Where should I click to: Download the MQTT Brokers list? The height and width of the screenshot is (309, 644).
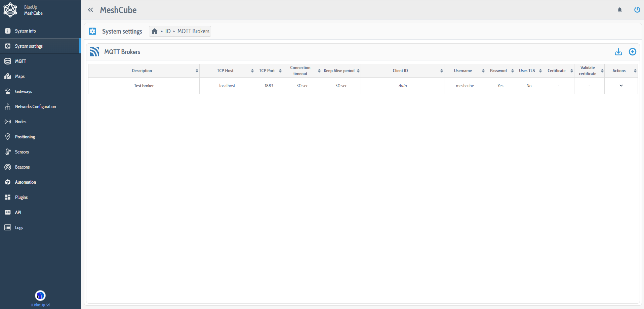618,52
